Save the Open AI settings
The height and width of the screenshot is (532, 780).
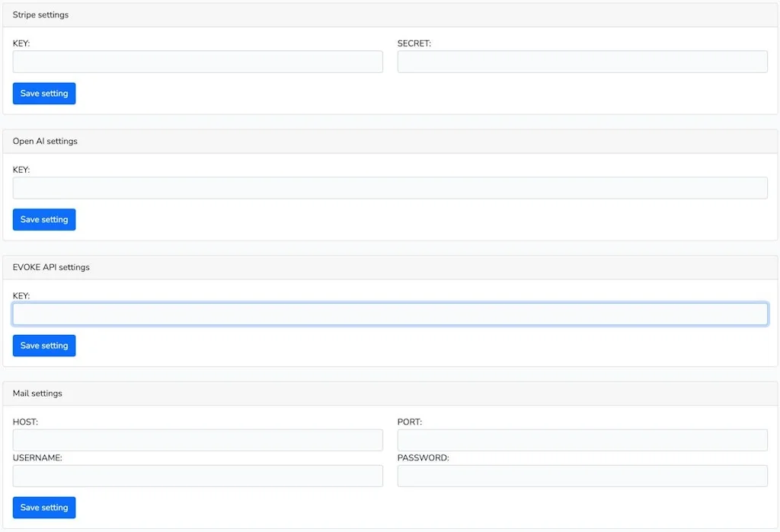click(44, 220)
